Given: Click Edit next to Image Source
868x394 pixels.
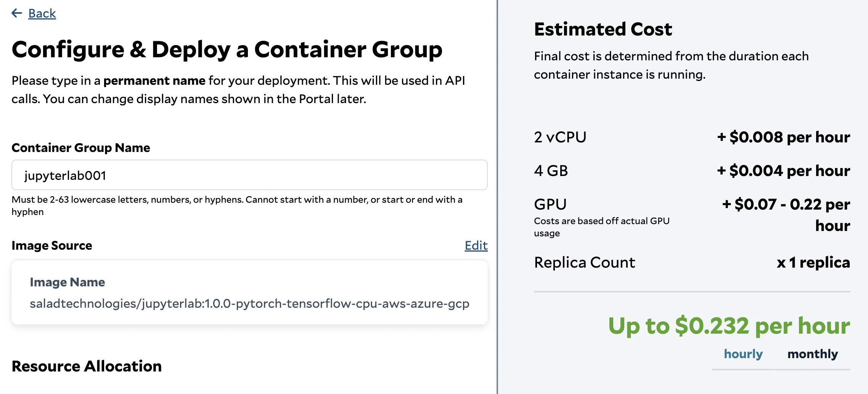Looking at the screenshot, I should [x=476, y=245].
